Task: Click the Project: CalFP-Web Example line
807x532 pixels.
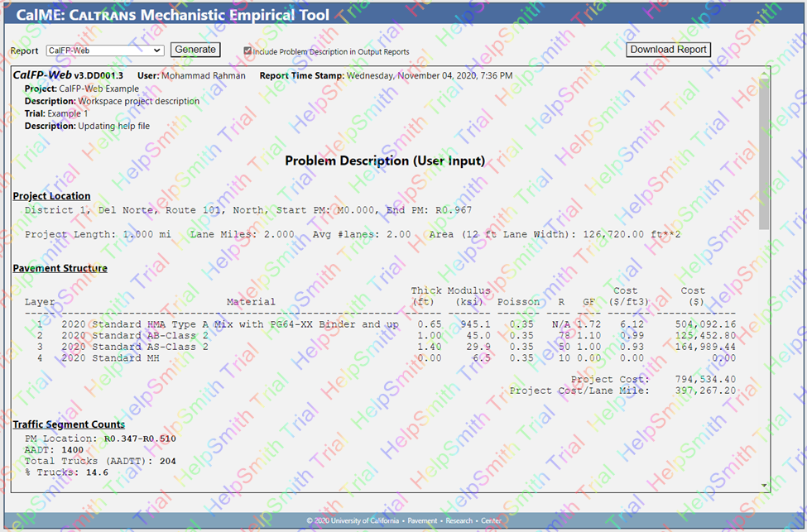Action: tap(82, 89)
